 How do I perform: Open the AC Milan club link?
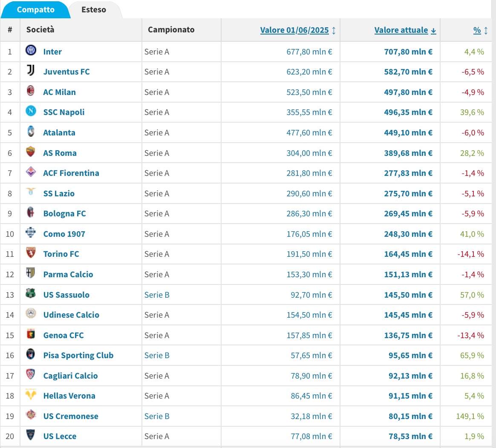coord(59,92)
